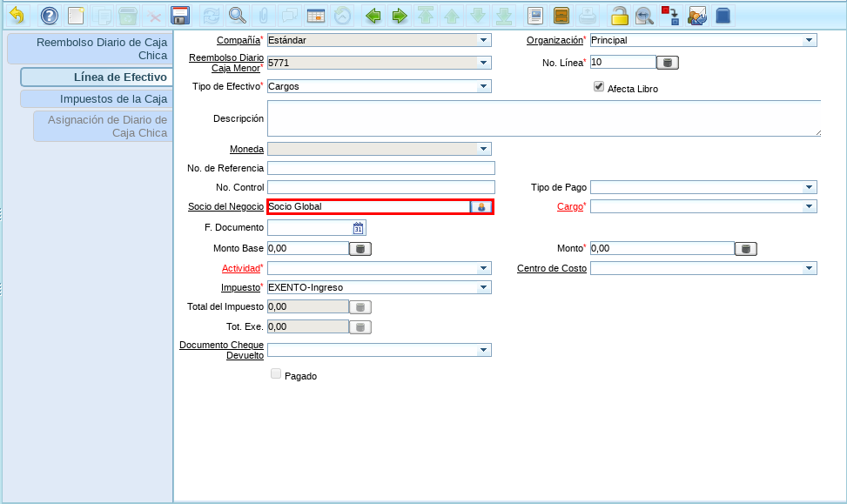Open the Actividad dropdown
The image size is (847, 504).
click(483, 268)
